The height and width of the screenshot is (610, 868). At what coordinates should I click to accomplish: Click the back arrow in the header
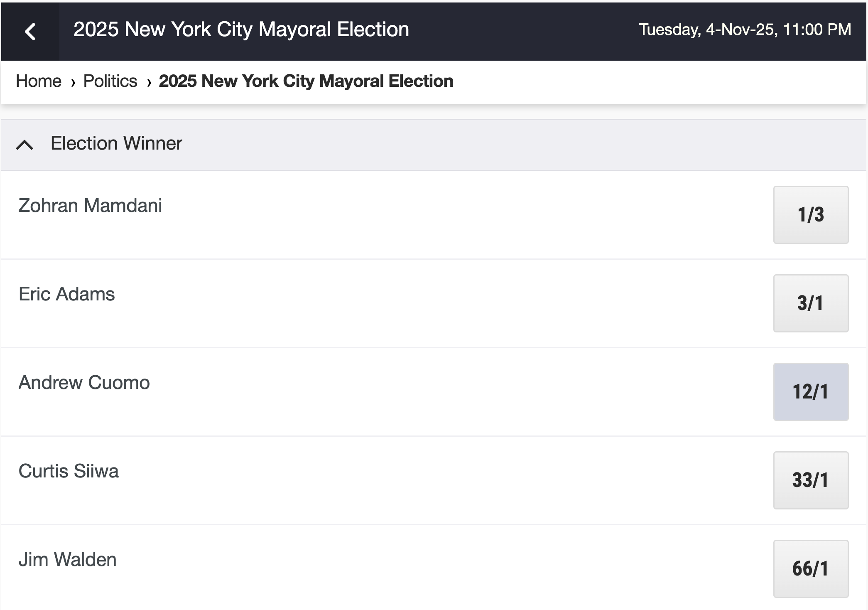(30, 32)
